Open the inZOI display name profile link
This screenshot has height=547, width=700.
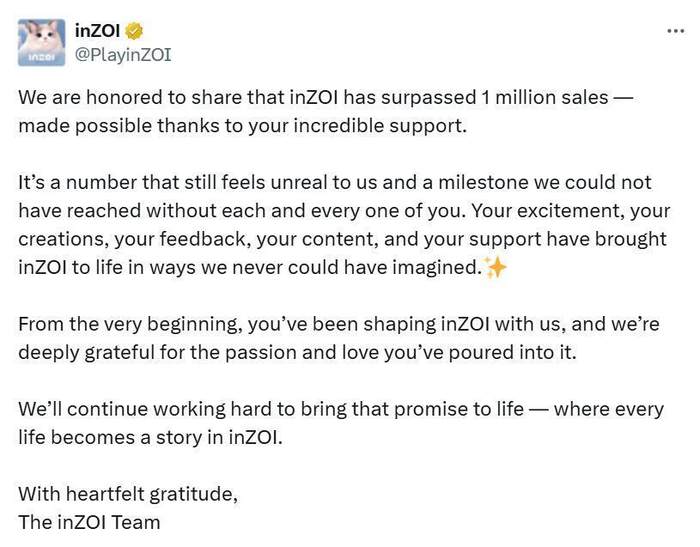pos(98,31)
